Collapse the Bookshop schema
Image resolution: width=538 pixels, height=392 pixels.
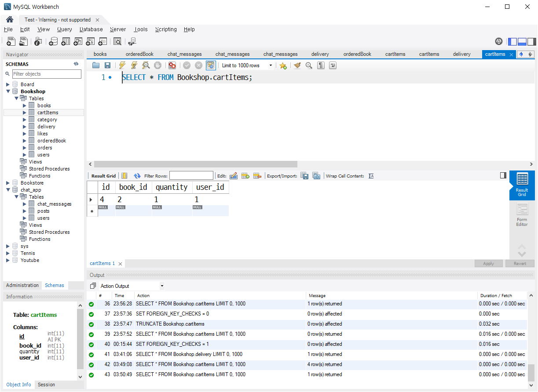(x=8, y=91)
